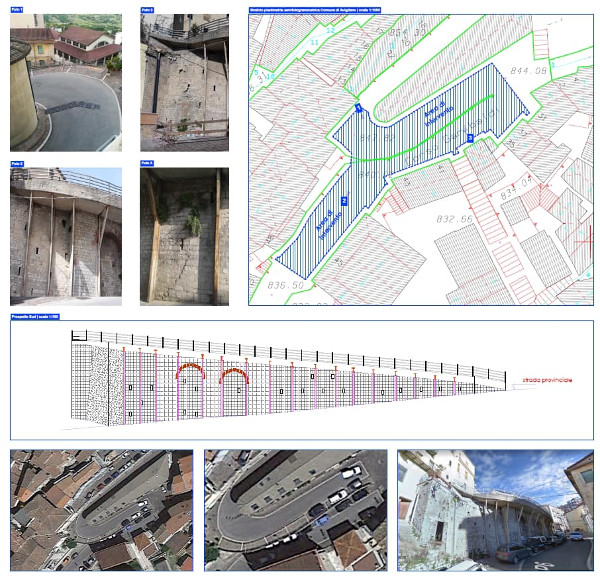This screenshot has height=576, width=600.
Task: Click photo marker 3 on the map
Action: (x=470, y=138)
